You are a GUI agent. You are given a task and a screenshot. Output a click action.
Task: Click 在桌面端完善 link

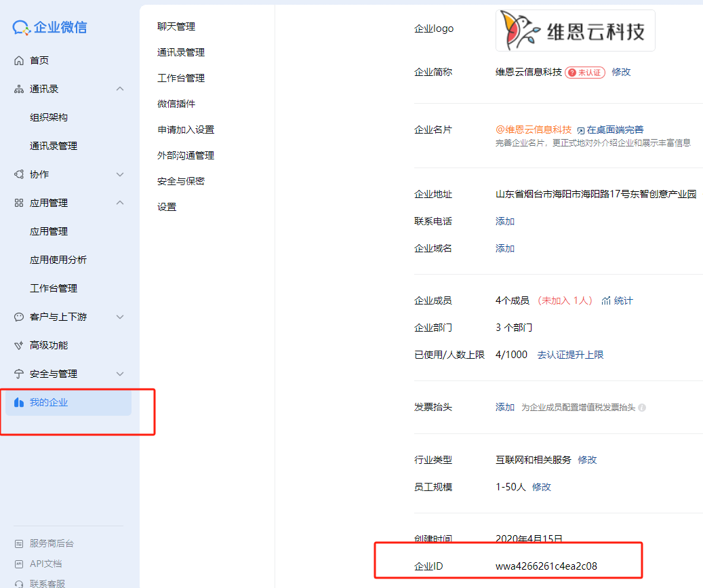pos(615,130)
